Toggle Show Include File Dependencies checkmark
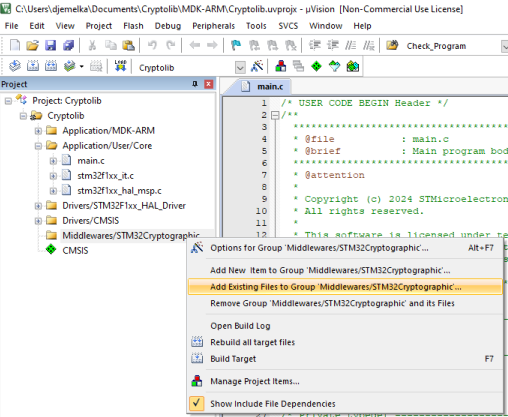This screenshot has width=508, height=417. click(197, 403)
